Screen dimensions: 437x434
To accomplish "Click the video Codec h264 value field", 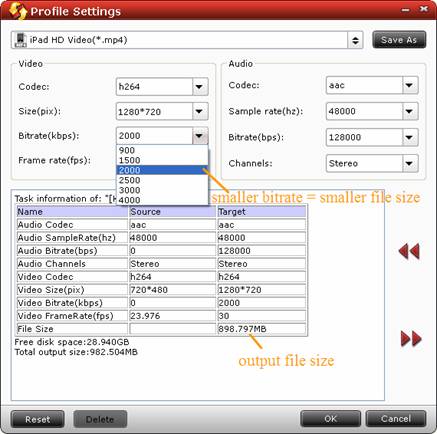I will [x=154, y=87].
